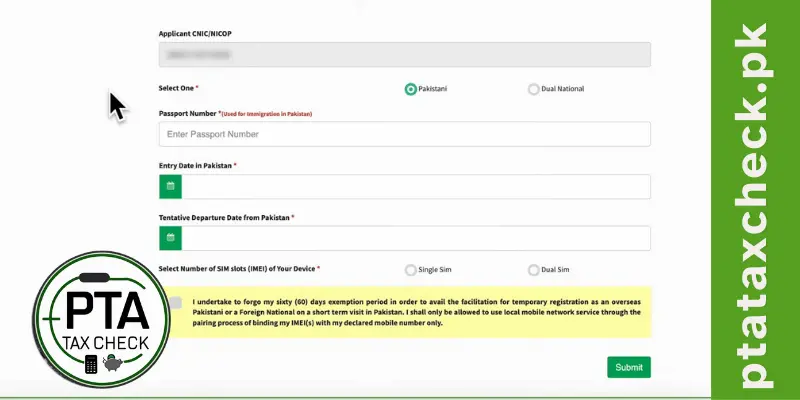Select the Single Sim option
Image resolution: width=800 pixels, height=400 pixels.
[411, 270]
